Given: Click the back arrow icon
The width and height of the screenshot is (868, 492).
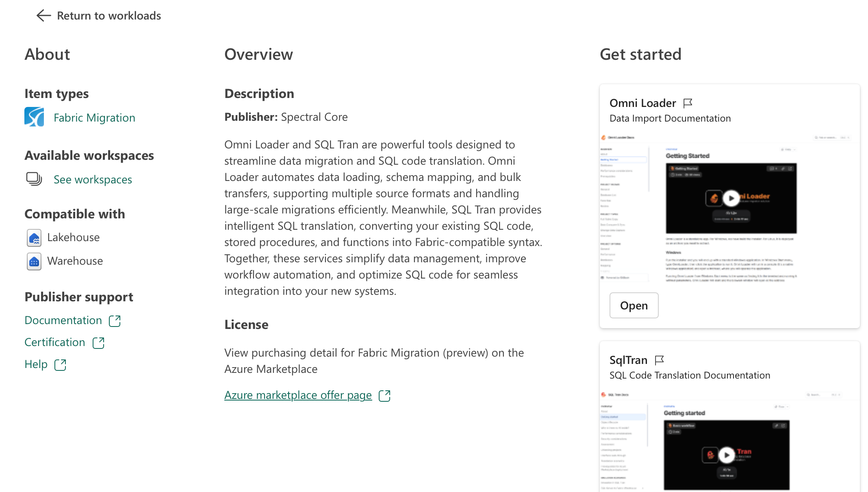Looking at the screenshot, I should (x=43, y=15).
